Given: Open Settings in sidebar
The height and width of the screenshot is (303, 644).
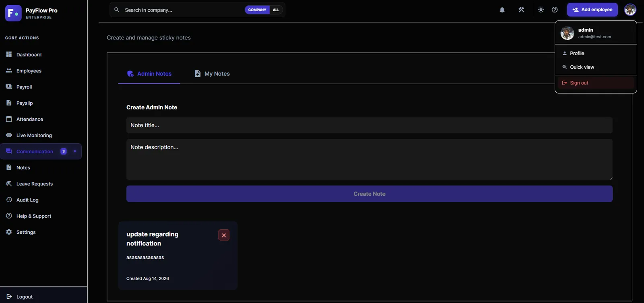Looking at the screenshot, I should click(41, 232).
